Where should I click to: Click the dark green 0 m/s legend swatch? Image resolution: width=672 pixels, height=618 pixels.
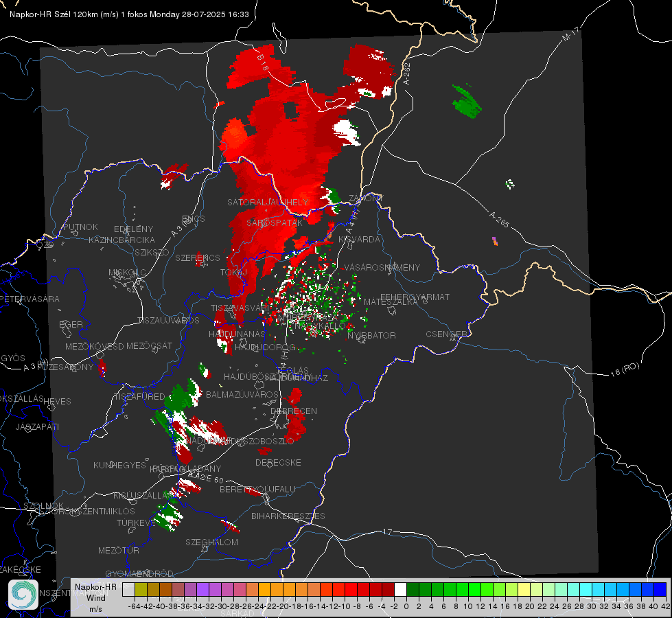click(x=413, y=589)
